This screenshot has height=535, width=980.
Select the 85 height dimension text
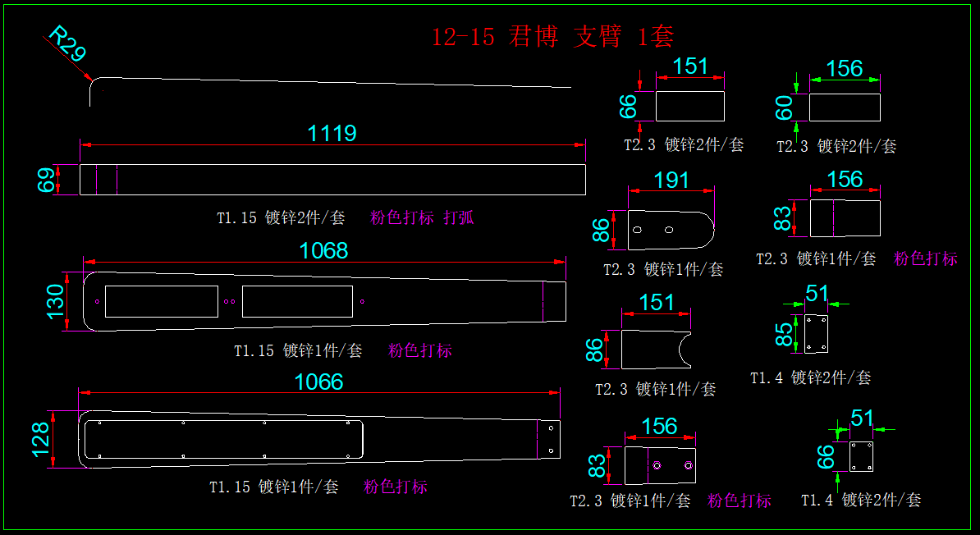[x=785, y=333]
